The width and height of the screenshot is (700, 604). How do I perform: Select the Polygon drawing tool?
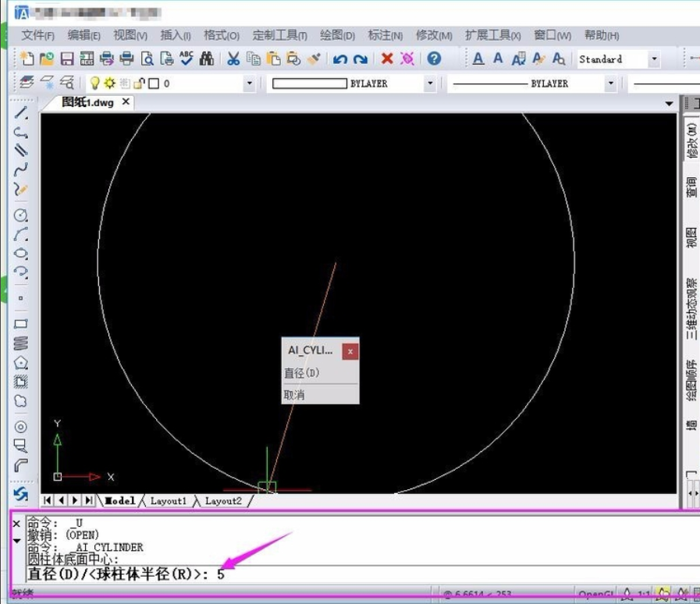point(20,363)
